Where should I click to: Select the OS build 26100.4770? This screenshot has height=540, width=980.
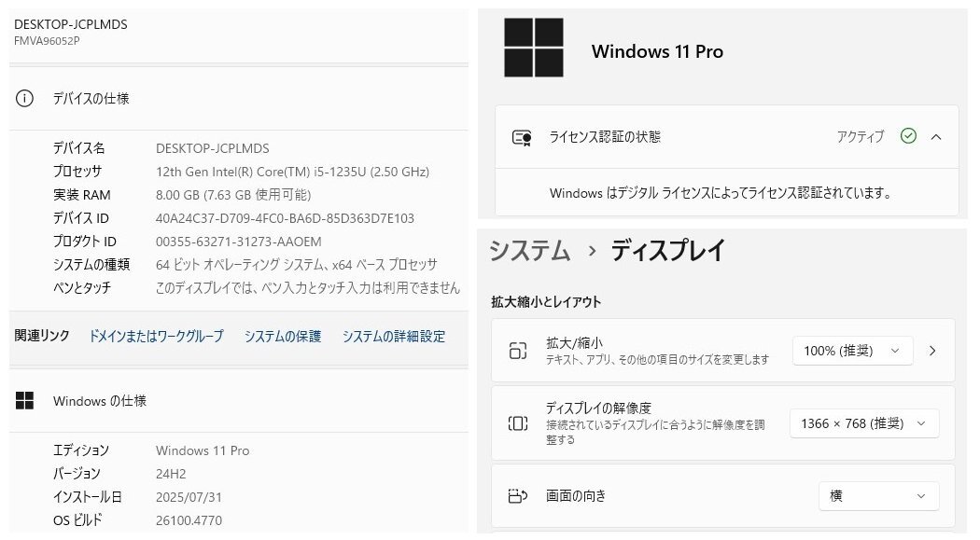click(x=189, y=520)
